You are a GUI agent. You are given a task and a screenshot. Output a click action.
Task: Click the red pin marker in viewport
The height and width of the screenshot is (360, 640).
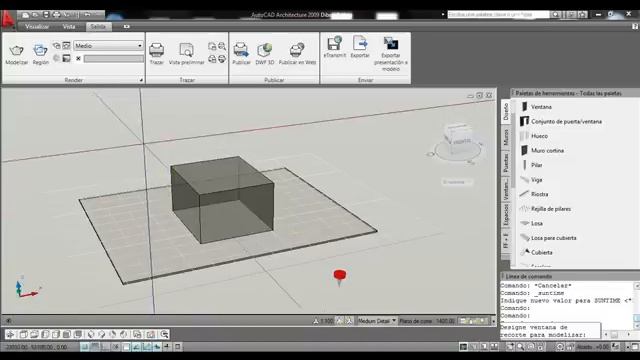coord(340,277)
